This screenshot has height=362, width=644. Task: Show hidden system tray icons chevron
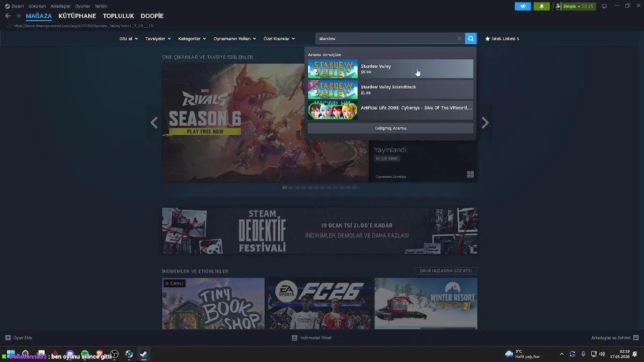561,354
